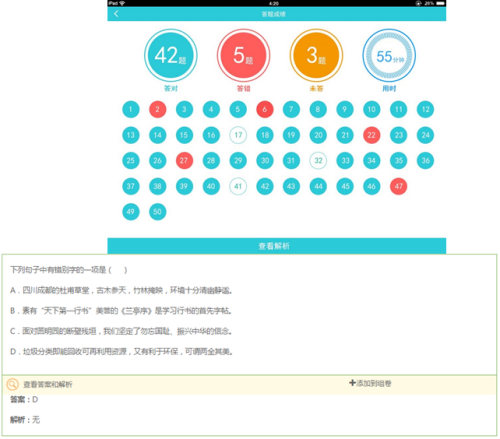Tap the back arrow in header
The height and width of the screenshot is (439, 500).
click(116, 14)
